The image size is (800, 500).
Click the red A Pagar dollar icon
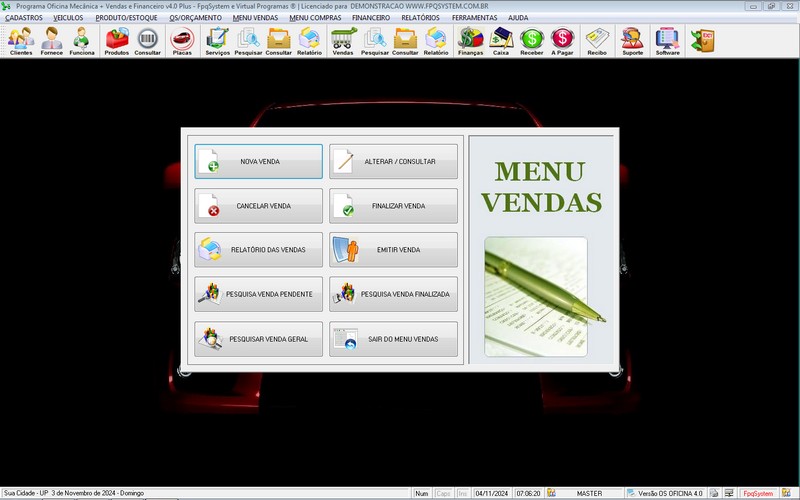(562, 41)
